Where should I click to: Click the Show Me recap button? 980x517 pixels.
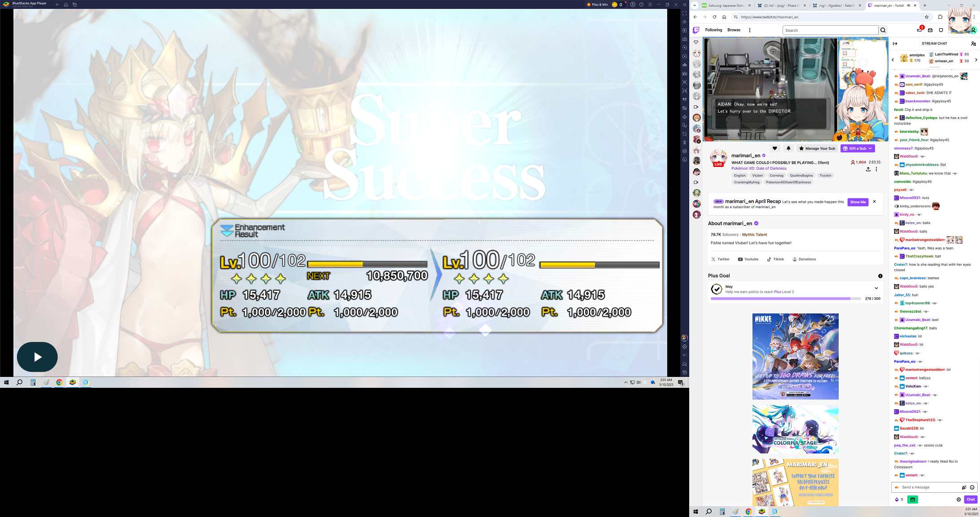(x=857, y=202)
